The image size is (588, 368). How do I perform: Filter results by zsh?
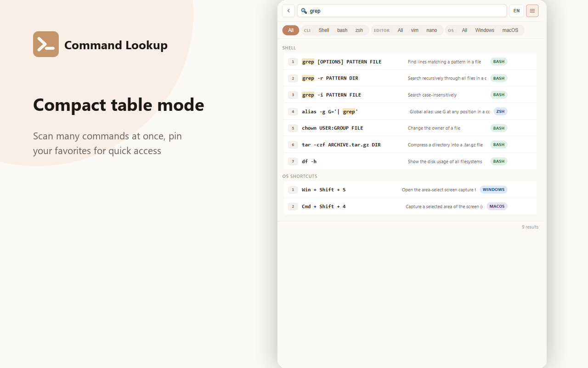click(x=359, y=30)
